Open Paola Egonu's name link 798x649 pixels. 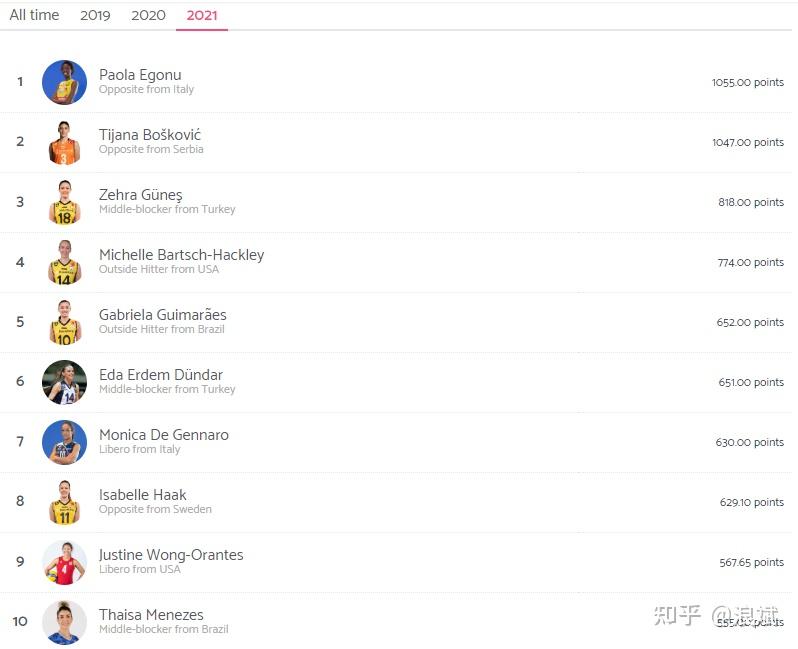pyautogui.click(x=140, y=75)
